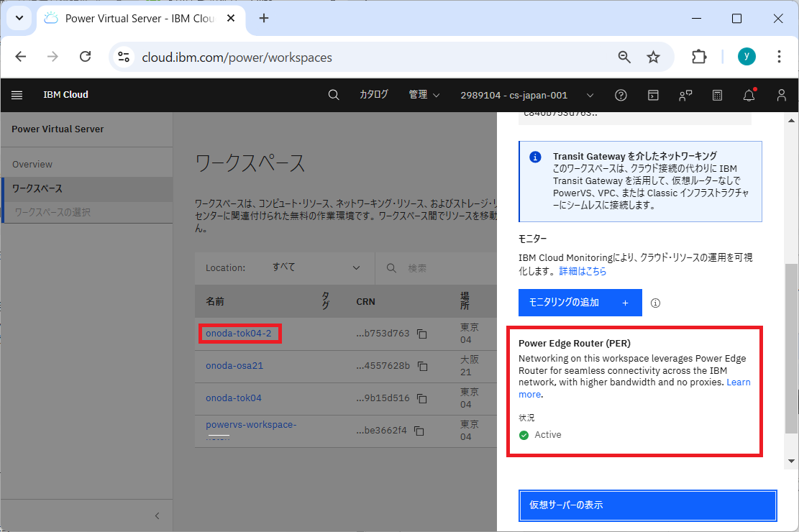Copy CRN ending 9b15d516
Screen dimensions: 799x532
point(422,398)
